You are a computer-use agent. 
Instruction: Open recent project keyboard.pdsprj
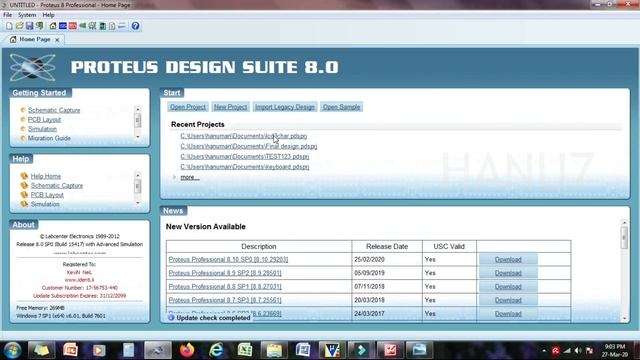(244, 167)
